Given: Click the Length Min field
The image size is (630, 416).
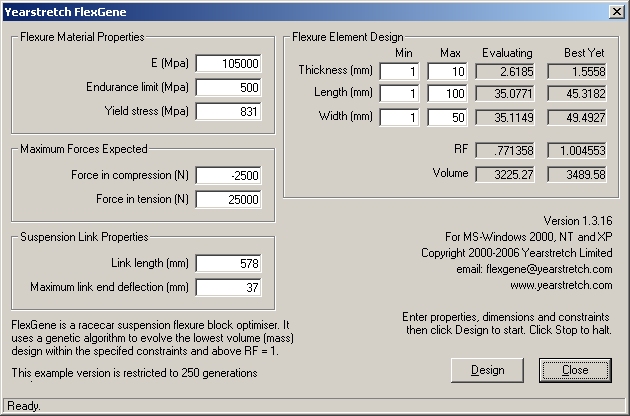Looking at the screenshot, I should 399,94.
